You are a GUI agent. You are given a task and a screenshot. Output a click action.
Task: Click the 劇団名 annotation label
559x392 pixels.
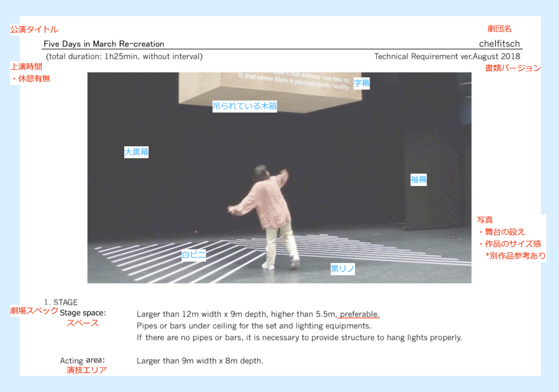(x=500, y=29)
